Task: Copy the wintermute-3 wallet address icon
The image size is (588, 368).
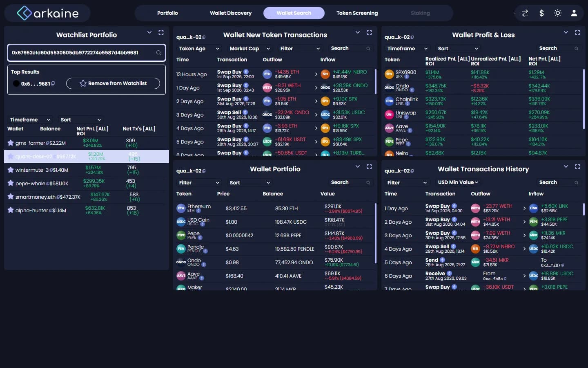Action: [x=51, y=170]
